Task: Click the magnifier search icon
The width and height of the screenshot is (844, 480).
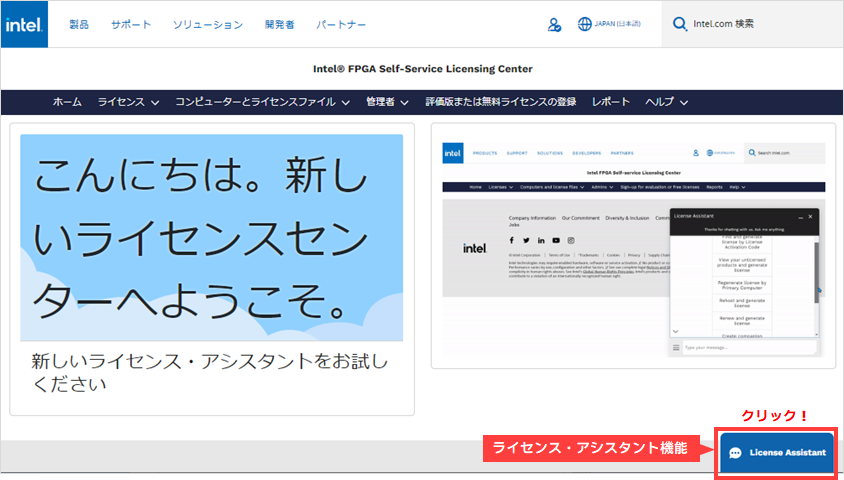Action: tap(680, 24)
